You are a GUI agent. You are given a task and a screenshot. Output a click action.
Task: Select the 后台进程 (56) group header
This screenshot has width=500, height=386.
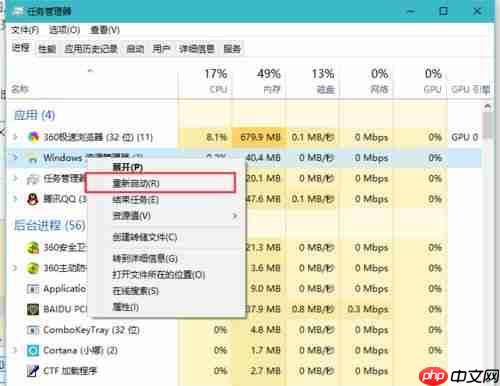coord(50,225)
